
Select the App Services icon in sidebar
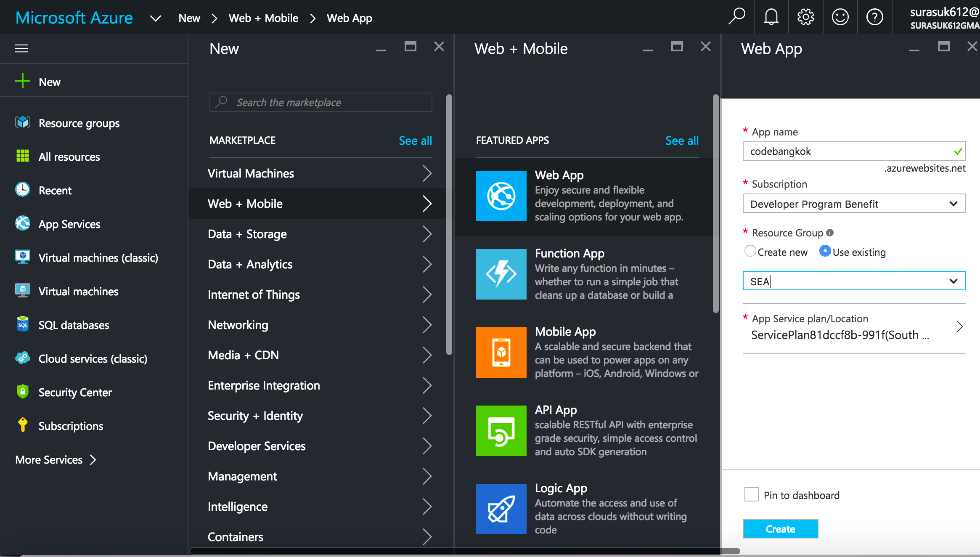pos(23,223)
